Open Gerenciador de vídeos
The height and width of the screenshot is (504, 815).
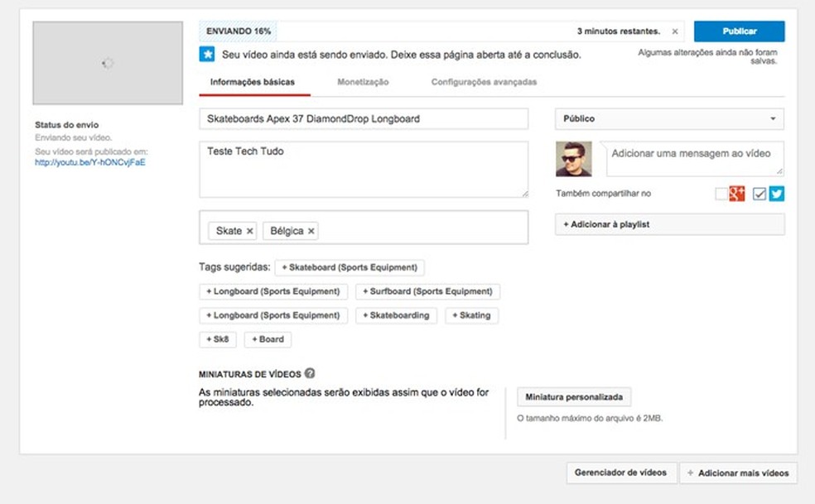pyautogui.click(x=621, y=473)
